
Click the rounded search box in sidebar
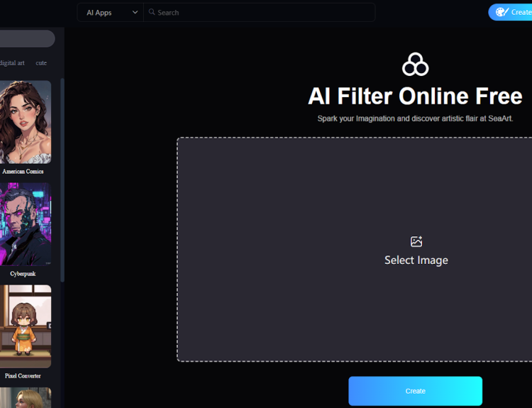(x=27, y=38)
